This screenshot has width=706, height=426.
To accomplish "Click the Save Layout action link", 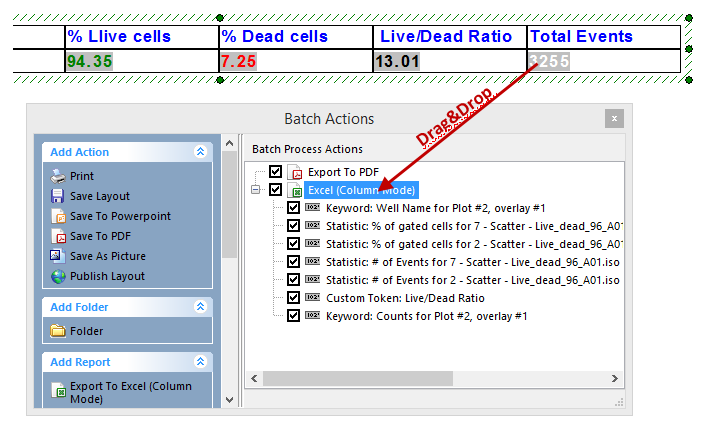I will click(x=100, y=196).
